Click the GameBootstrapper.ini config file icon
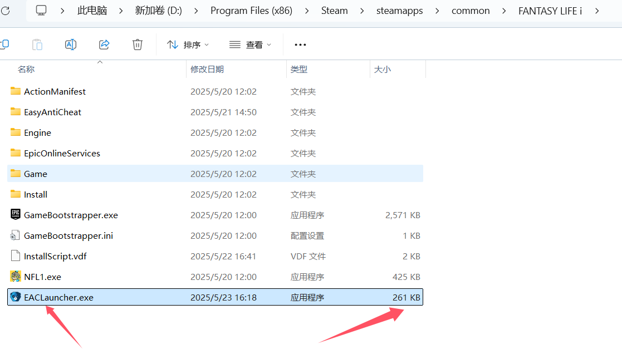The image size is (622, 364). pos(15,235)
